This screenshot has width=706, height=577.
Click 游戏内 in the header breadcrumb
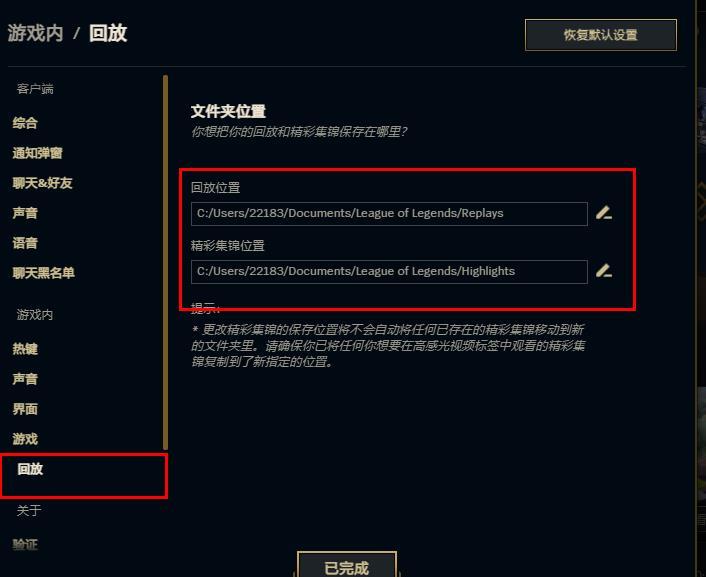[36, 33]
